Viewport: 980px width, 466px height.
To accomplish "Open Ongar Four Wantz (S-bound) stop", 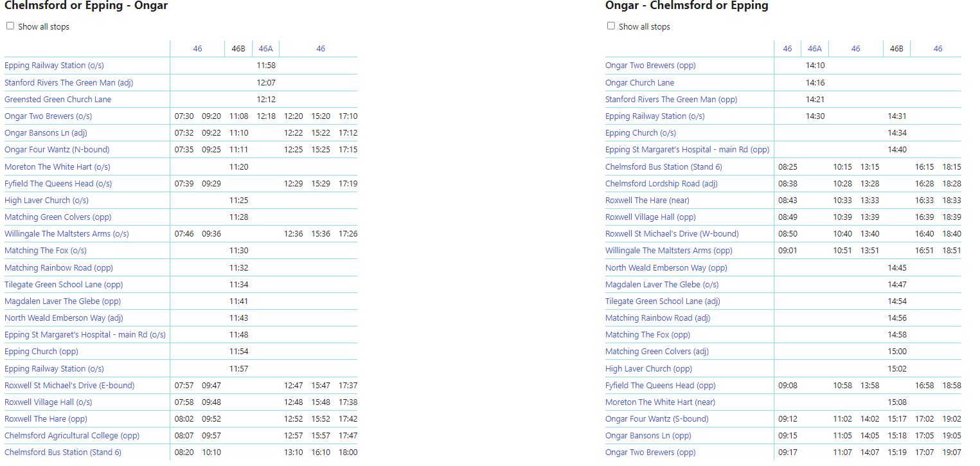I will 657,419.
